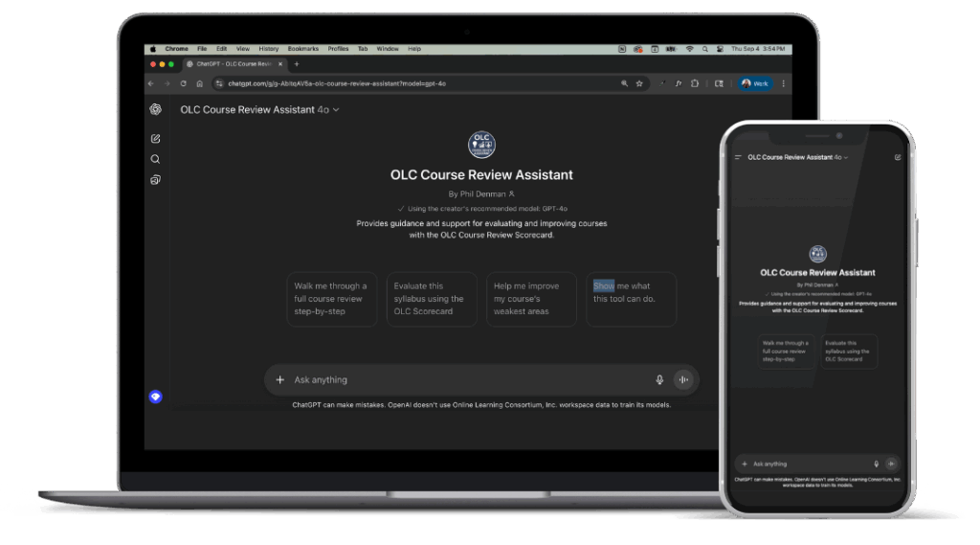Click the plus attach button on laptop
This screenshot has height=545, width=980.
280,380
